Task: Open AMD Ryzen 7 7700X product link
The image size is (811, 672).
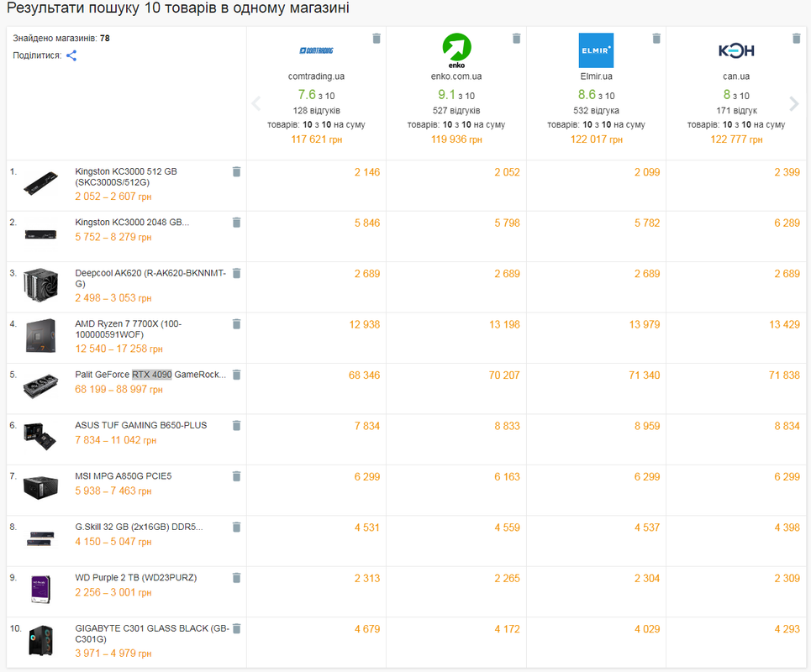Action: click(129, 328)
